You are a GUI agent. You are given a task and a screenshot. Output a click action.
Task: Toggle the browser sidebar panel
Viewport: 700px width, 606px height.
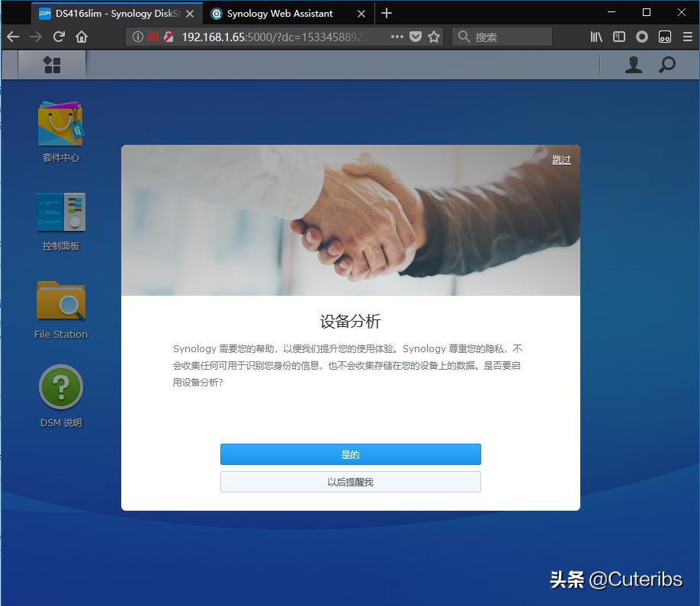click(x=619, y=36)
